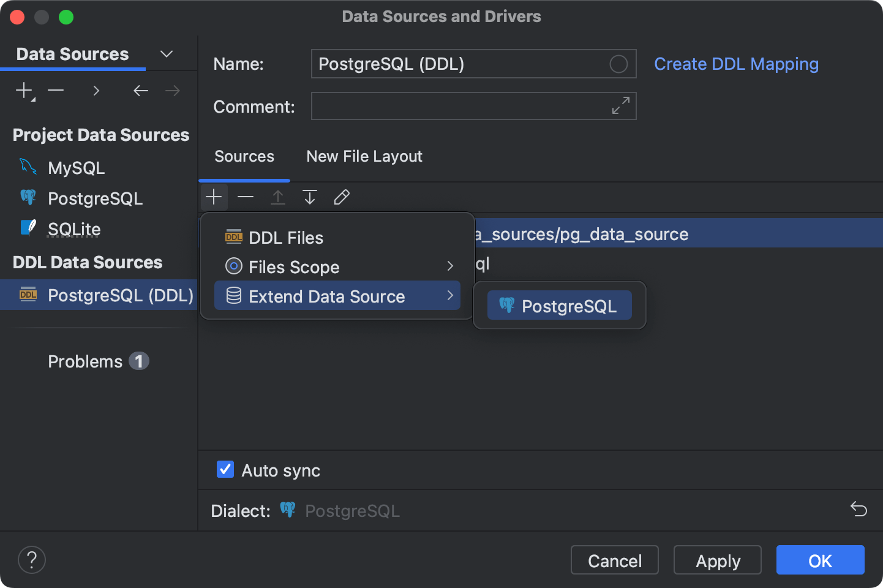This screenshot has width=883, height=588.
Task: Click the download arrow icon in Sources toolbar
Action: tap(309, 197)
